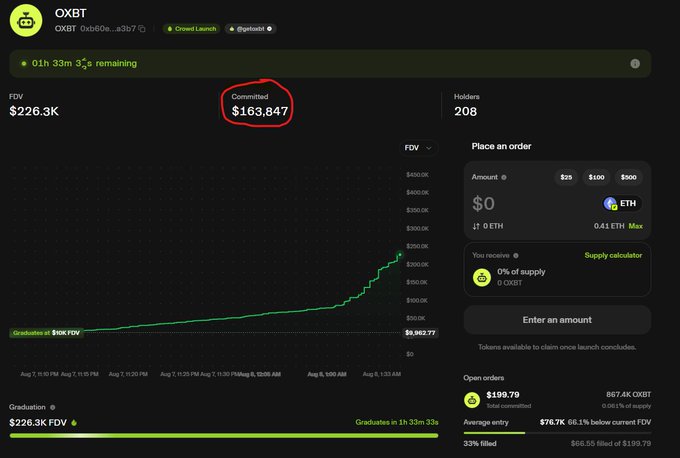Click the $0 amount input field
The width and height of the screenshot is (680, 458).
tap(484, 203)
